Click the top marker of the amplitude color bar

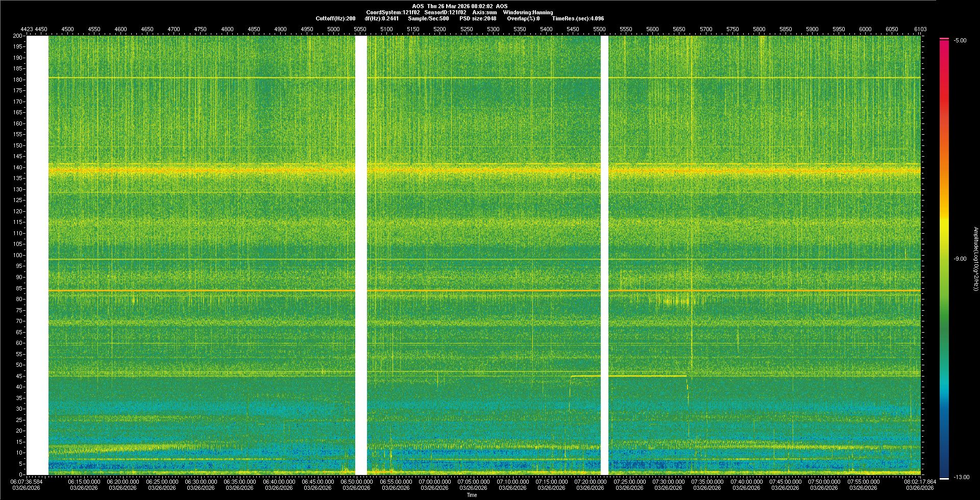pos(944,39)
